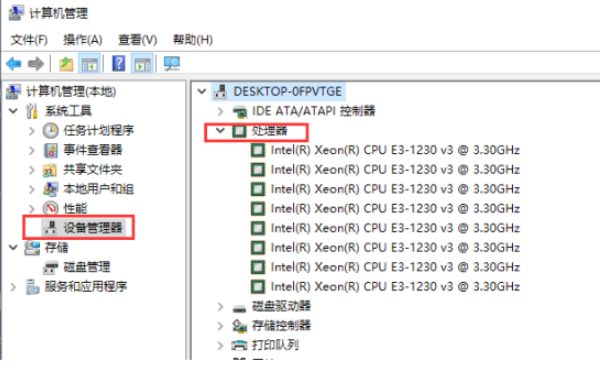
Task: Select 打印队列 device category
Action: tap(275, 345)
